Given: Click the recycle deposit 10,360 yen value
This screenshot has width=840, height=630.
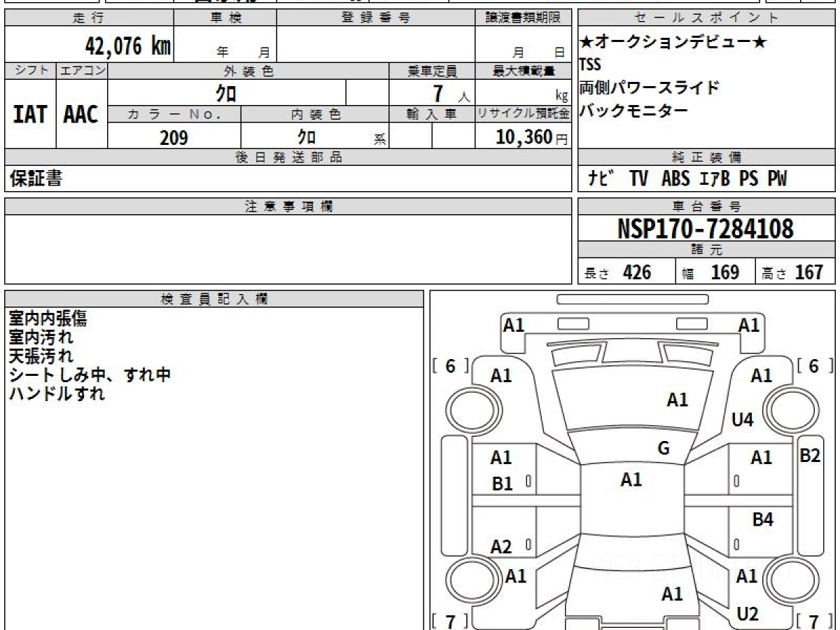Looking at the screenshot, I should [x=523, y=136].
